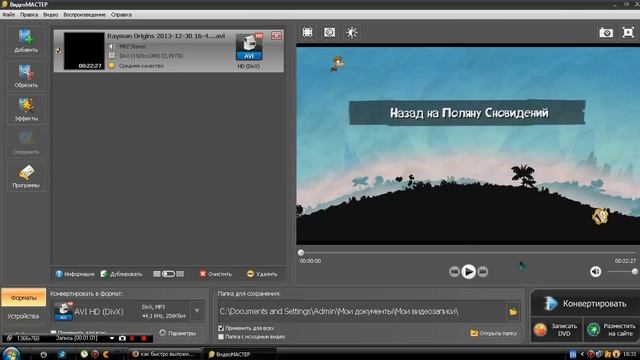Click the output folder path field
Viewport: 640px width, 360px height.
(362, 311)
